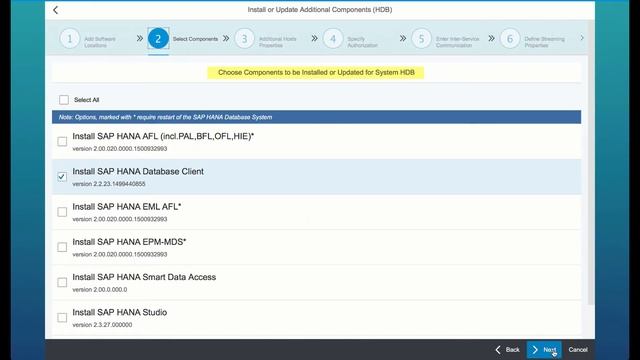Select step 2 Select Components circle

click(x=158, y=39)
